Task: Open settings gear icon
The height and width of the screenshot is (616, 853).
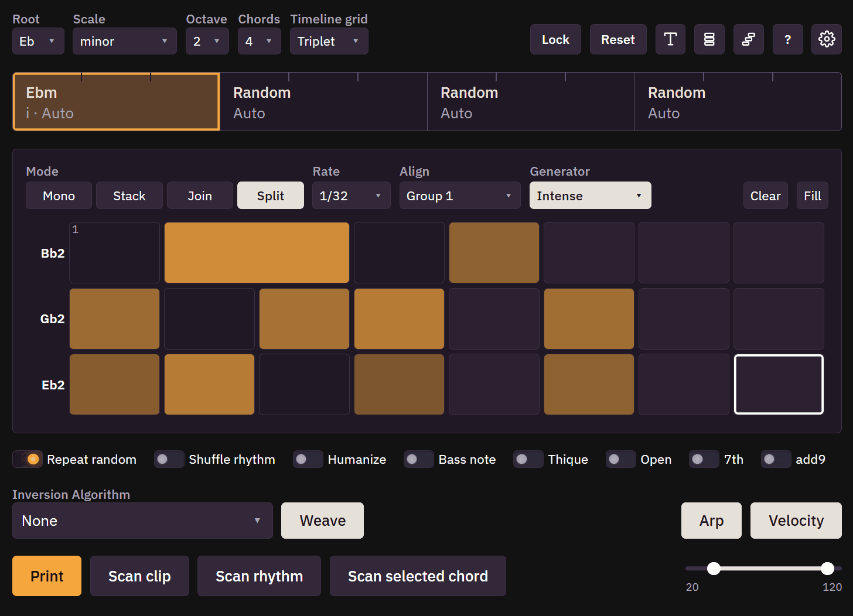Action: pyautogui.click(x=827, y=39)
